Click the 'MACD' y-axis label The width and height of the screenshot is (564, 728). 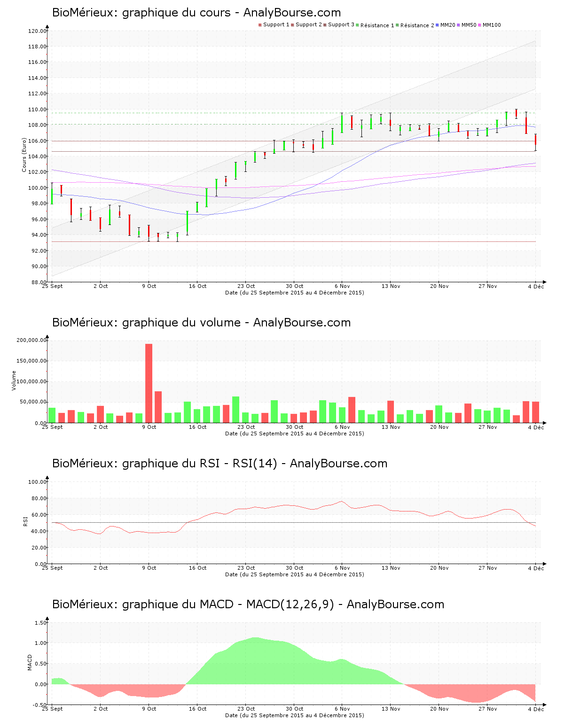tap(30, 662)
